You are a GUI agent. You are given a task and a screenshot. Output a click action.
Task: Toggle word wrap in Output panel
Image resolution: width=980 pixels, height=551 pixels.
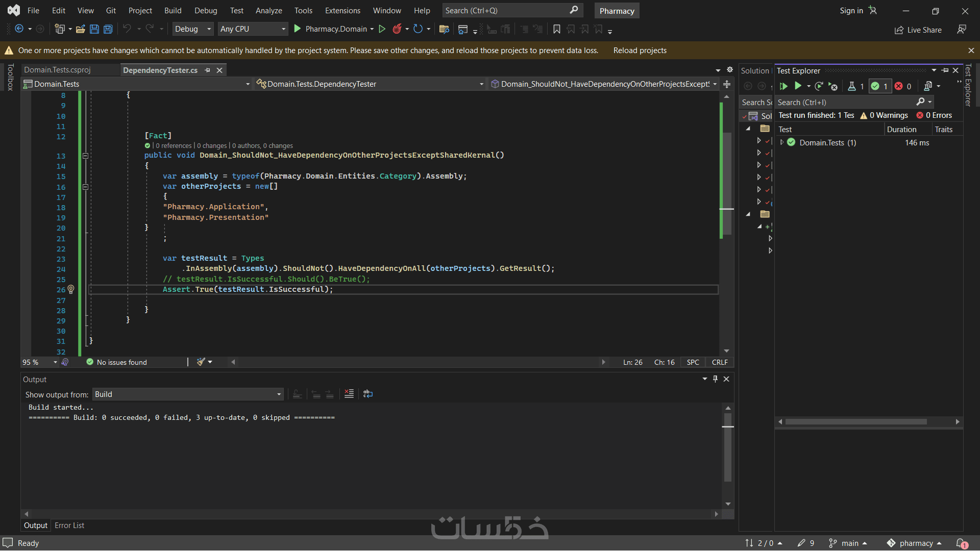pyautogui.click(x=368, y=394)
